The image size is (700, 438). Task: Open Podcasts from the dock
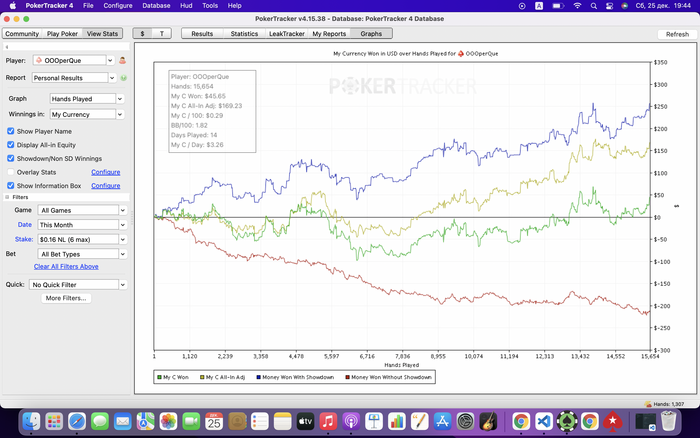[x=351, y=421]
